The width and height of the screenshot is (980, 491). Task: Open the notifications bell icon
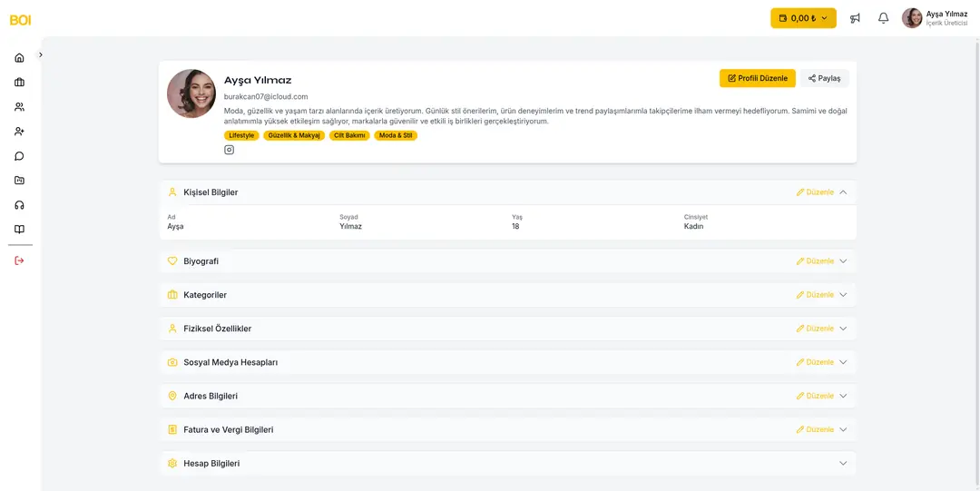883,18
